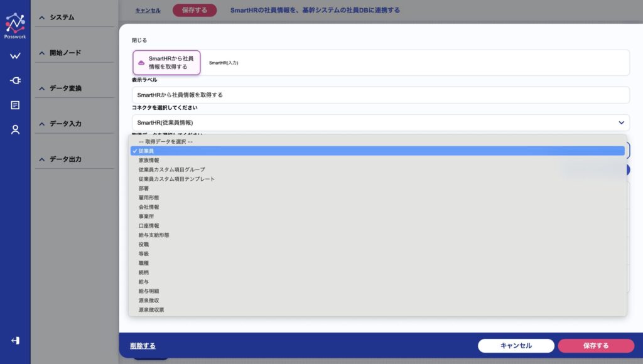Open the user account icon in sidebar
The width and height of the screenshot is (643, 364).
[x=15, y=130]
